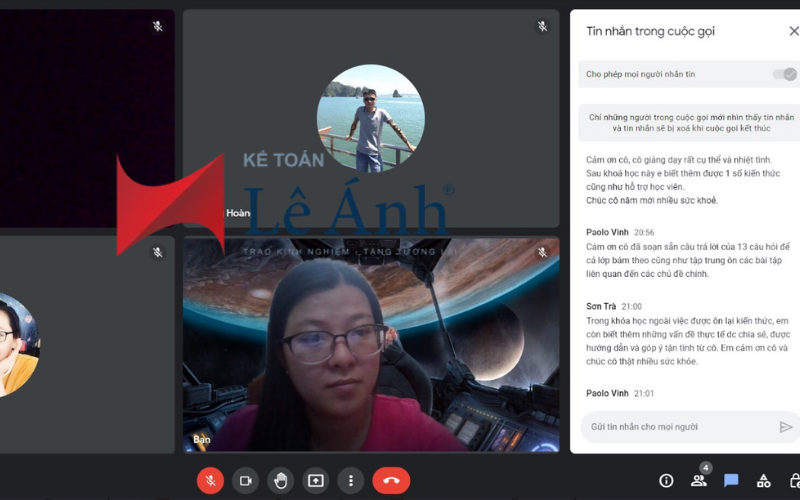Unmute the red microphone button

pyautogui.click(x=210, y=481)
